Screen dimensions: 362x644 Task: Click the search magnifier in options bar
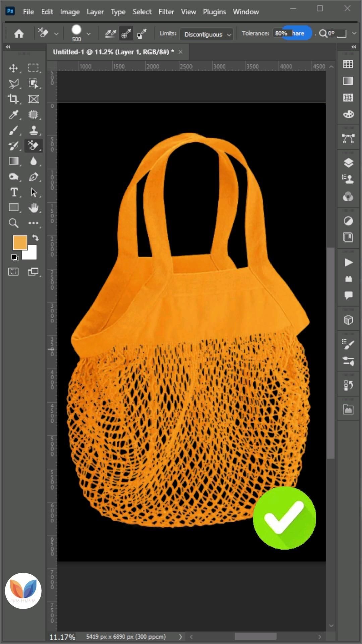[323, 33]
